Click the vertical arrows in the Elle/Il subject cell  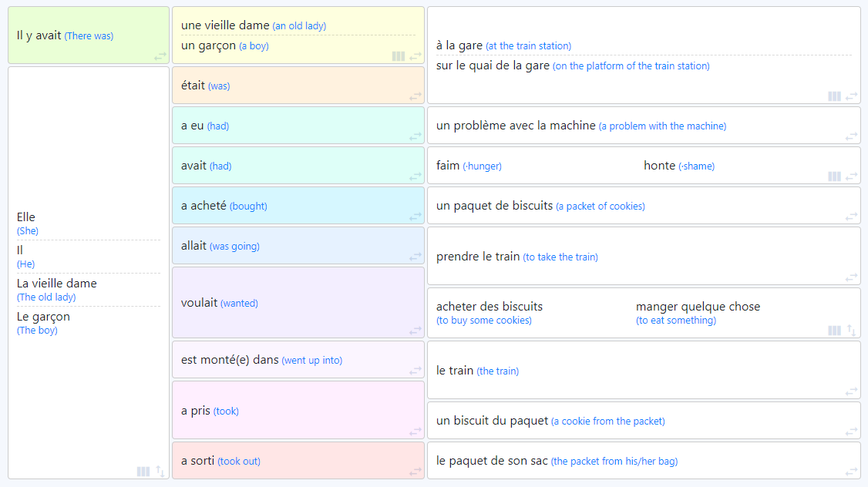pos(160,472)
